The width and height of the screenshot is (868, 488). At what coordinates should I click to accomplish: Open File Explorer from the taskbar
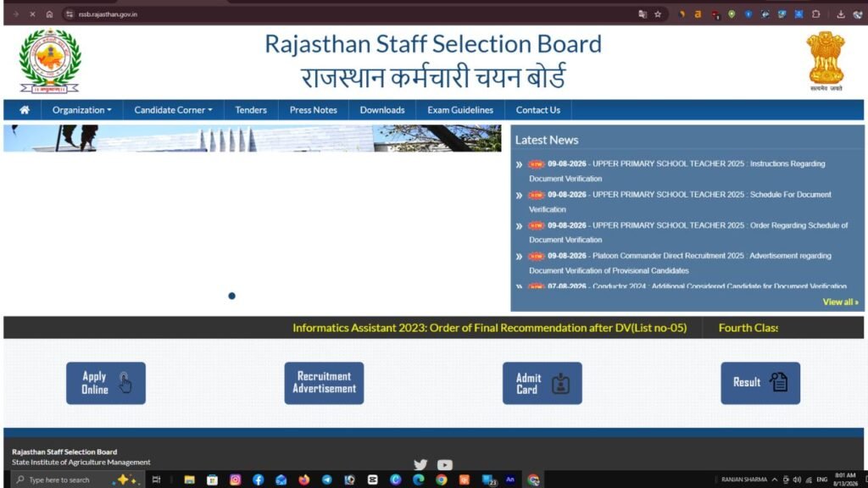(189, 480)
